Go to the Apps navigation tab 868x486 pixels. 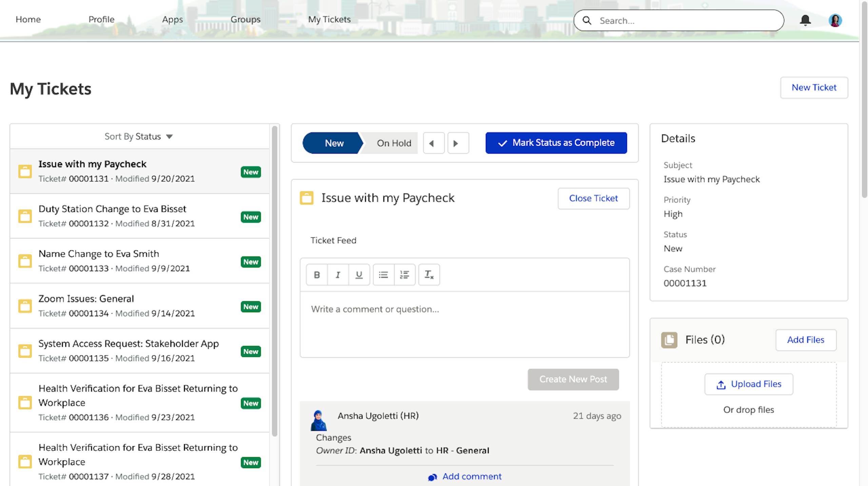tap(172, 19)
